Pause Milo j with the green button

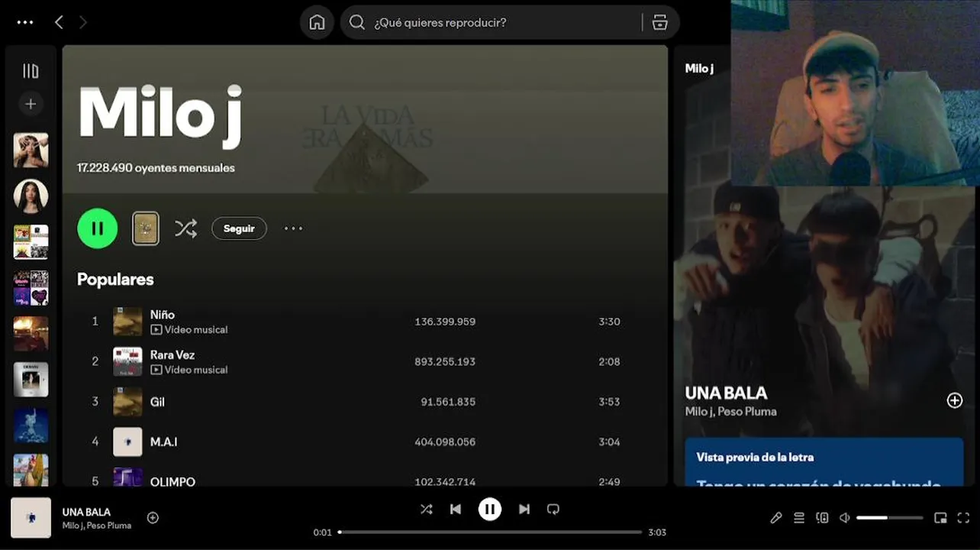tap(98, 228)
